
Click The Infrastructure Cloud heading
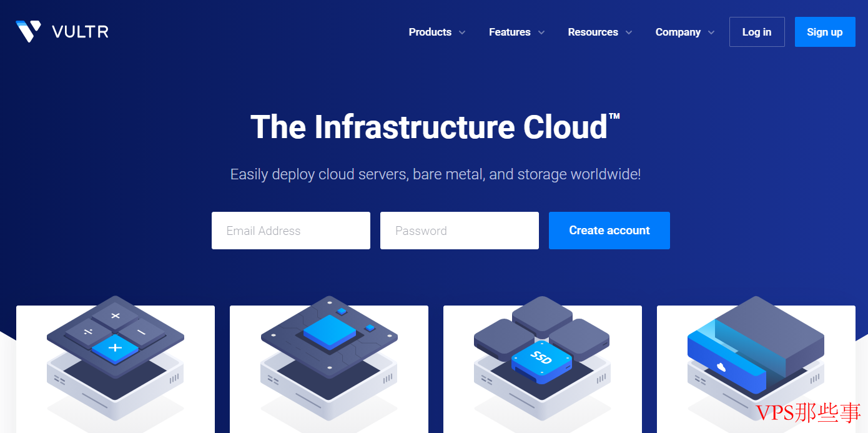pyautogui.click(x=435, y=127)
